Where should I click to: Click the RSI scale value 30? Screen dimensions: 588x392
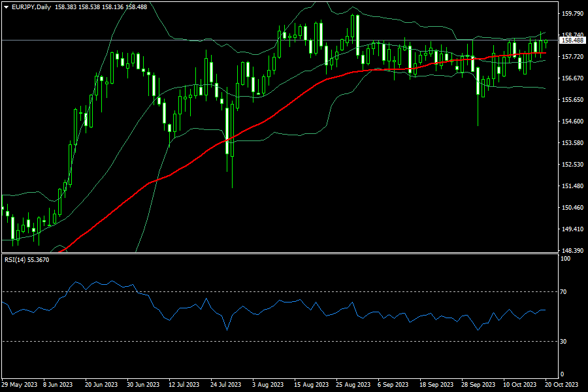563,341
